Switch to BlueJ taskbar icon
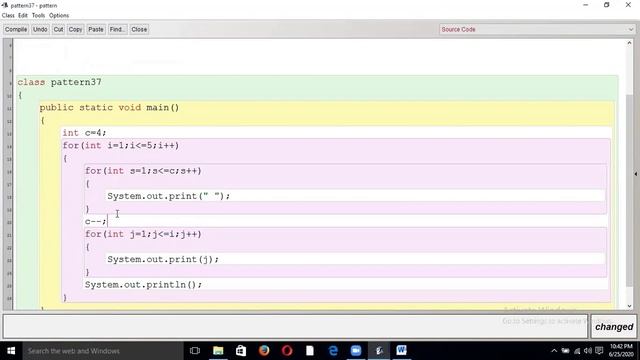Viewport: 640px width, 360px height. click(x=379, y=351)
